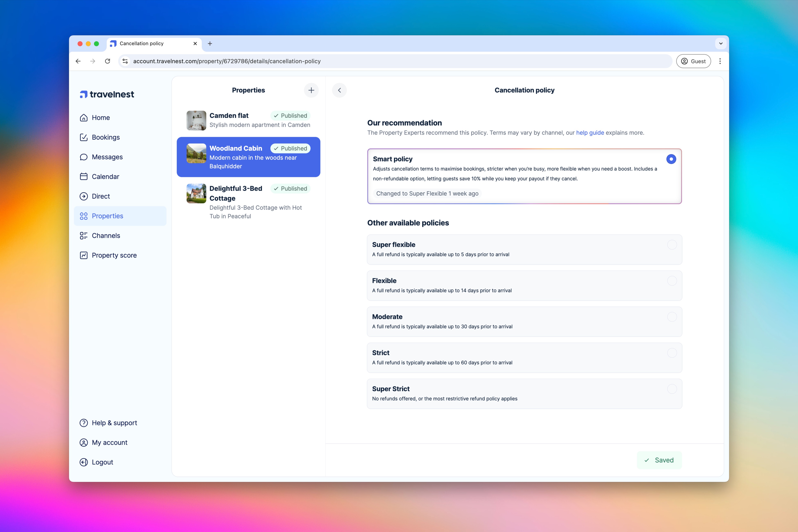Click the Home house icon in sidebar
Image resolution: width=798 pixels, height=532 pixels.
83,118
